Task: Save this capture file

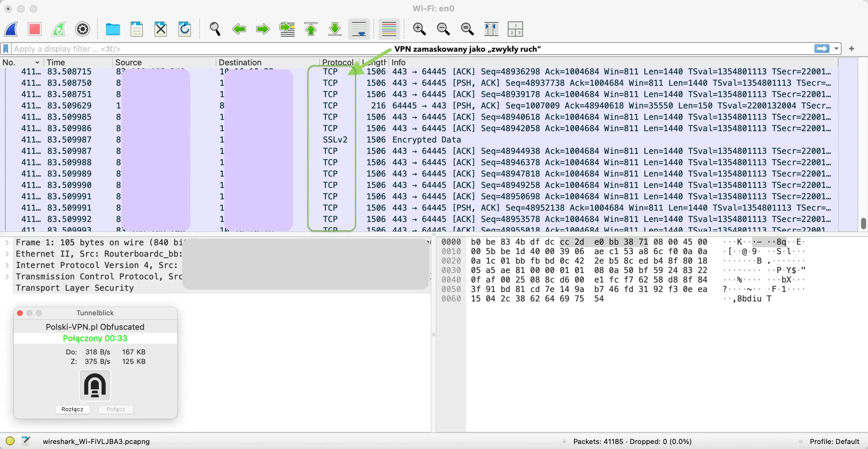Action: click(x=137, y=29)
